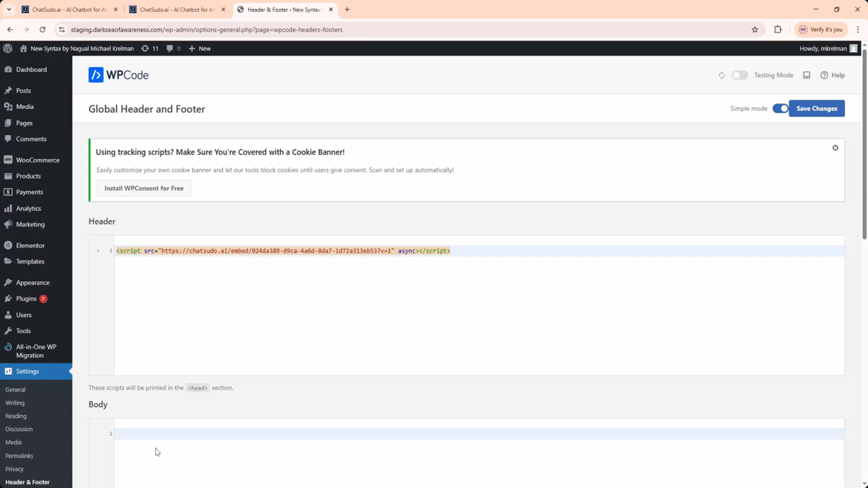Click the browser reload button
The width and height of the screenshot is (868, 488).
click(x=42, y=29)
